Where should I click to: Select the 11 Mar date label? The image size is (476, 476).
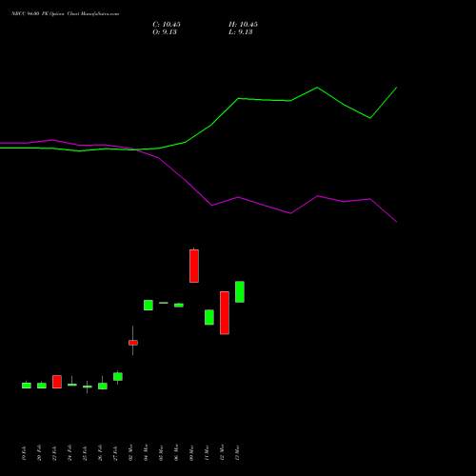coord(207,453)
